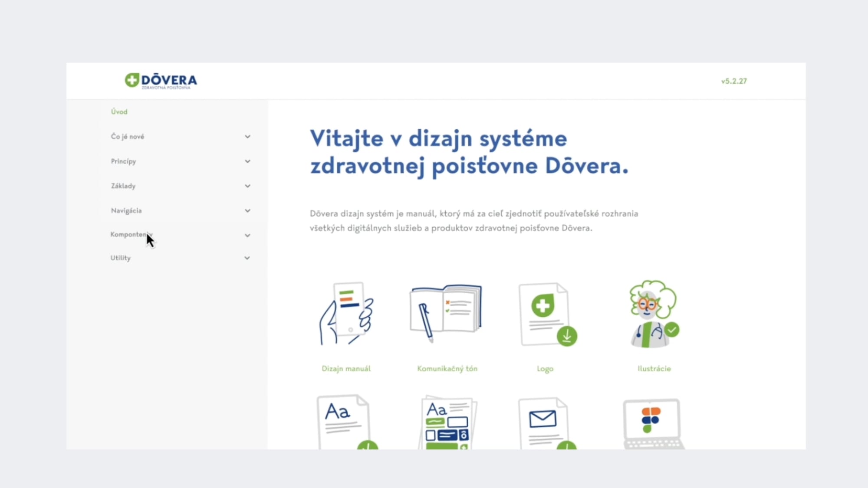Viewport: 868px width, 488px height.
Task: Click the Dôvera logo in the header
Action: (161, 81)
